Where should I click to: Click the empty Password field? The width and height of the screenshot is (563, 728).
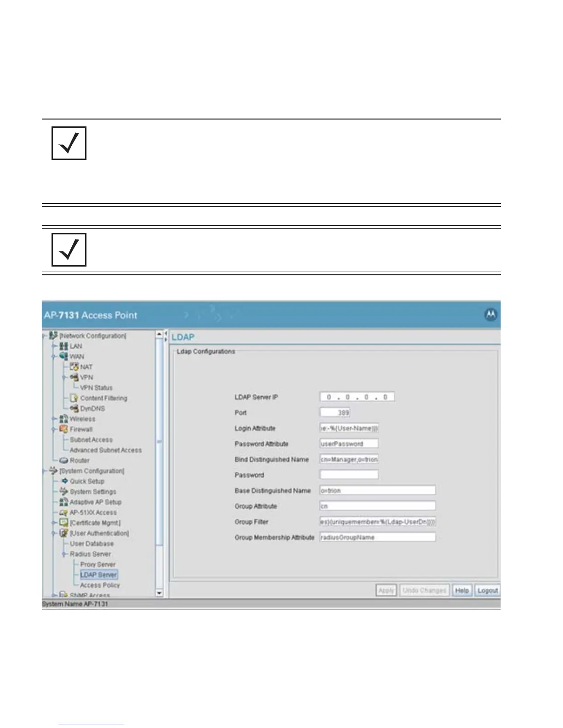[x=350, y=475]
